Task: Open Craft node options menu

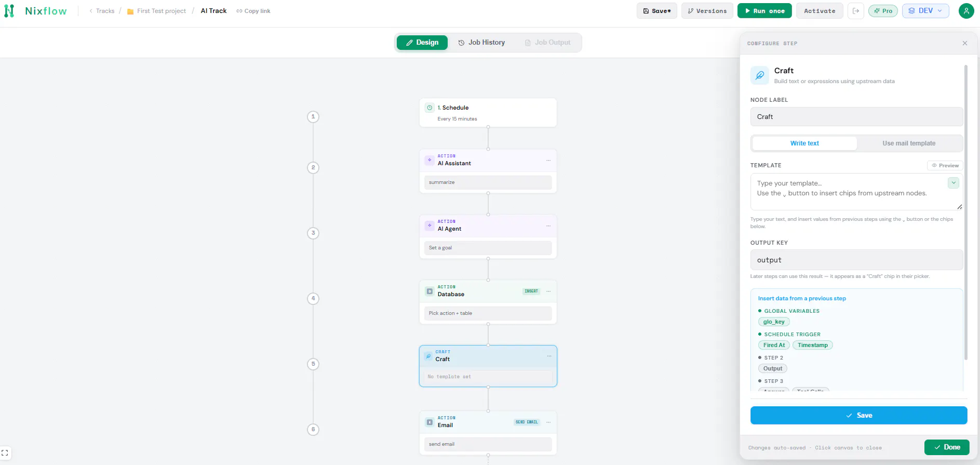Action: pos(549,356)
